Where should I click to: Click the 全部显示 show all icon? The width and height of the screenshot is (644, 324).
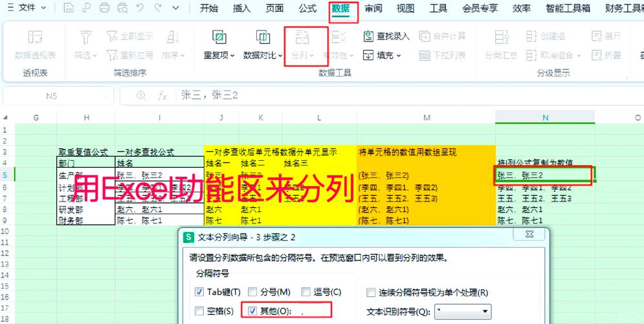[112, 36]
